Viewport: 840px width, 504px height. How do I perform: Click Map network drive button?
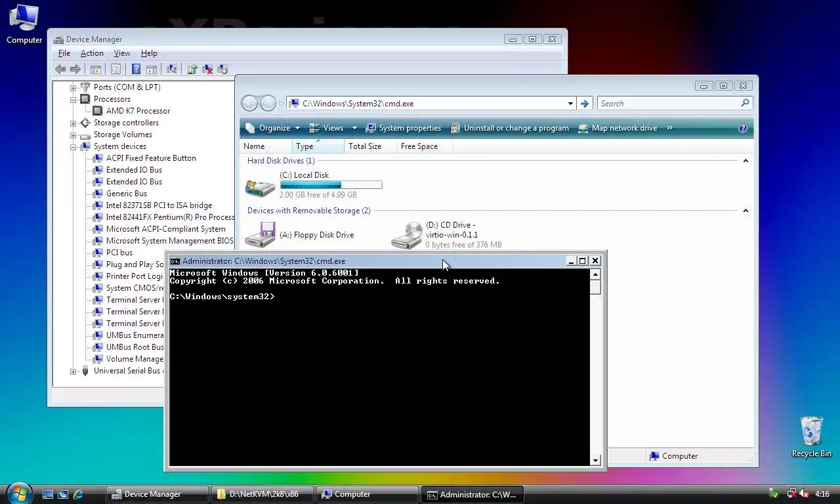[618, 128]
